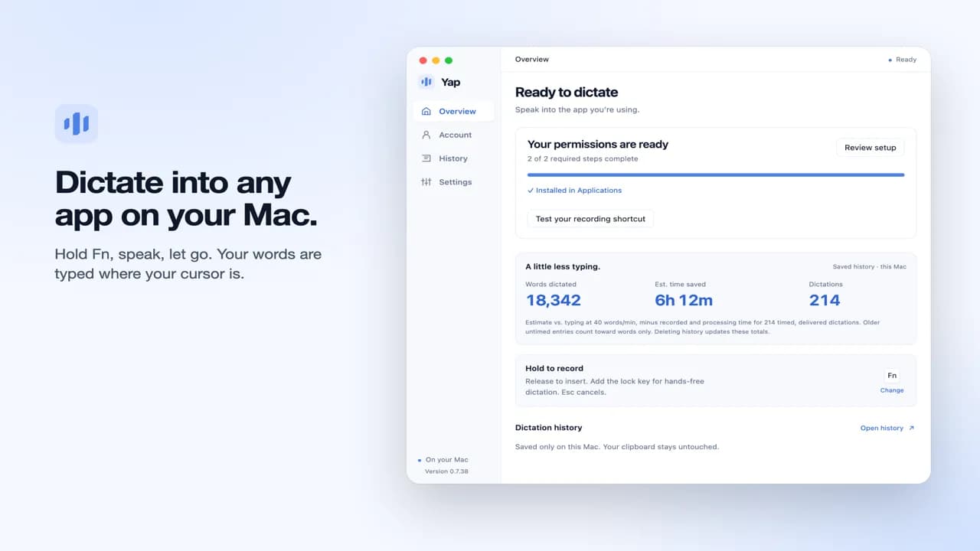The height and width of the screenshot is (551, 980).
Task: Click the Fn key badge
Action: 892,376
